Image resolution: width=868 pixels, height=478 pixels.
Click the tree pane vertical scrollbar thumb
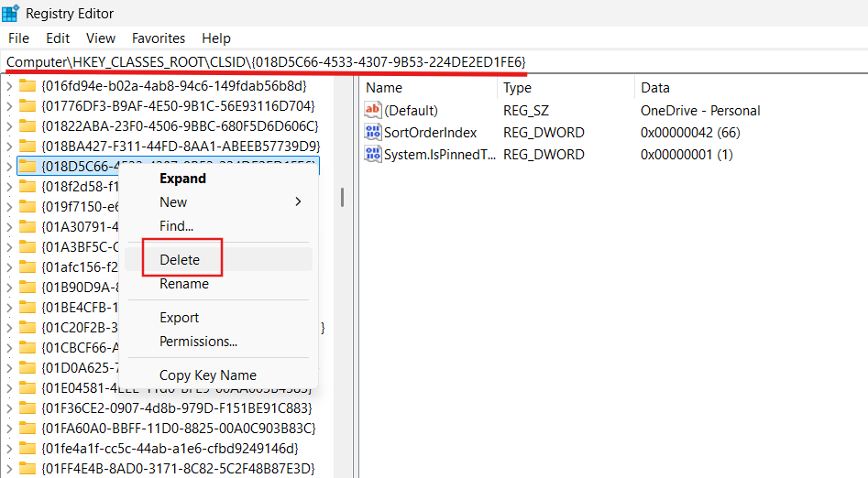pos(342,198)
